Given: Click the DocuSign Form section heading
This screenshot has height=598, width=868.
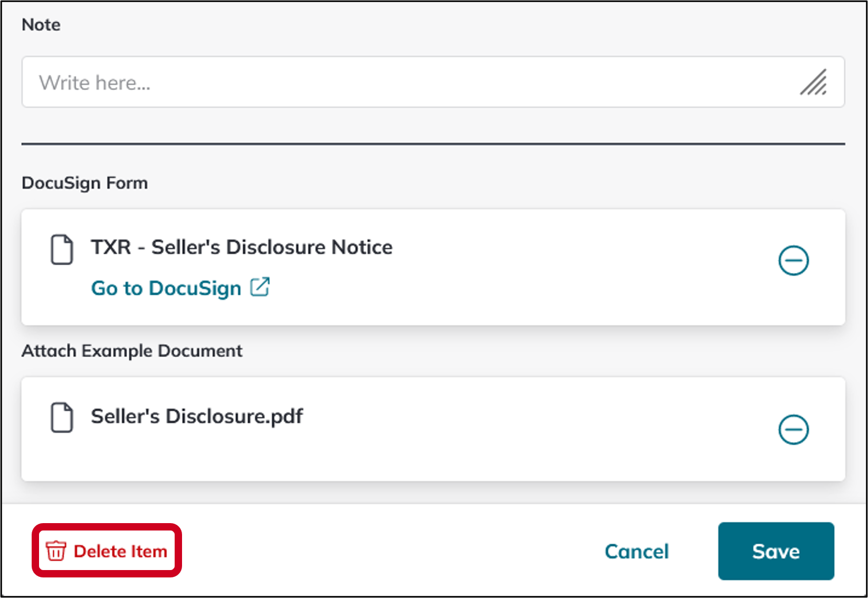Looking at the screenshot, I should point(85,182).
